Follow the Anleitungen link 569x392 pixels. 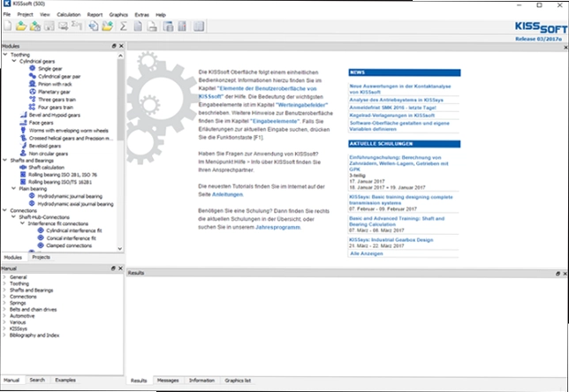click(x=227, y=194)
